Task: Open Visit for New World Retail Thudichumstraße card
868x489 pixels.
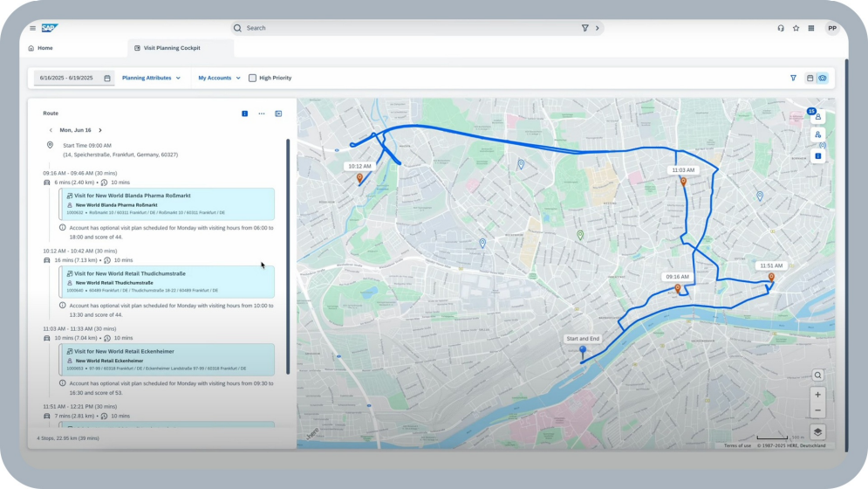Action: (167, 282)
